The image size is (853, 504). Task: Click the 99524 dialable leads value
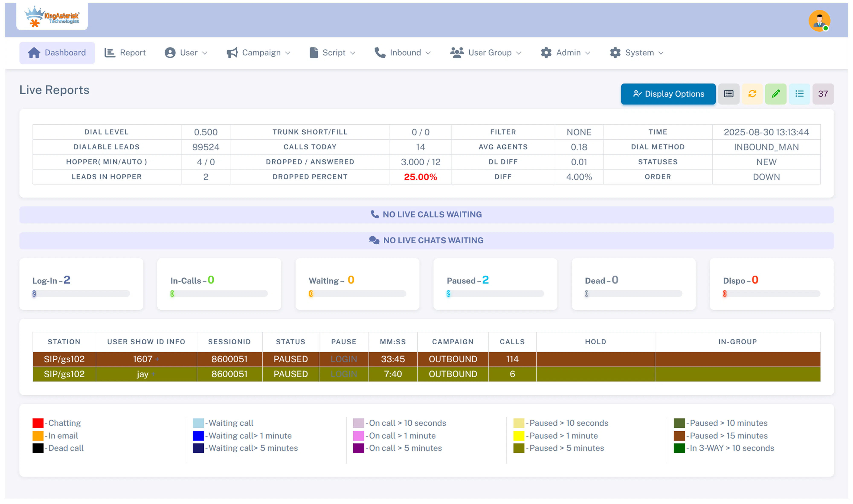(206, 147)
